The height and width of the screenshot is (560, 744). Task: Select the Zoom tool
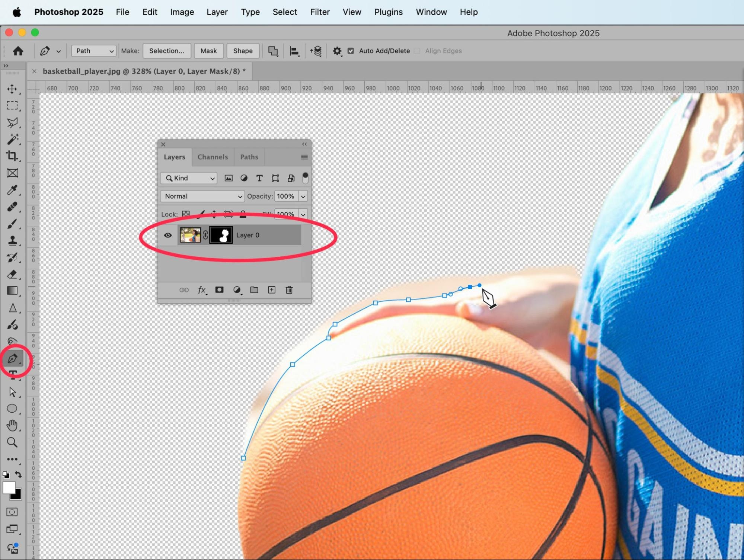(12, 442)
